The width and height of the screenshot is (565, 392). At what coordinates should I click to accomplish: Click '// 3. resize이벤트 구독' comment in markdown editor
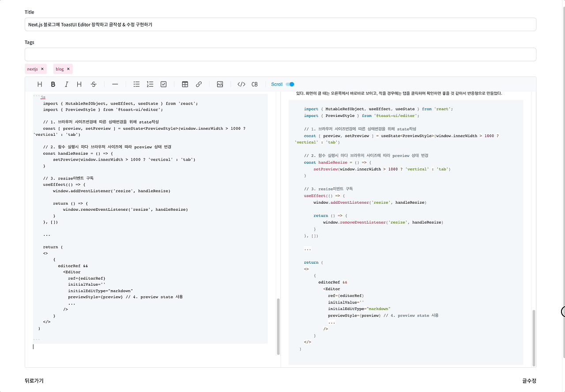coord(68,178)
